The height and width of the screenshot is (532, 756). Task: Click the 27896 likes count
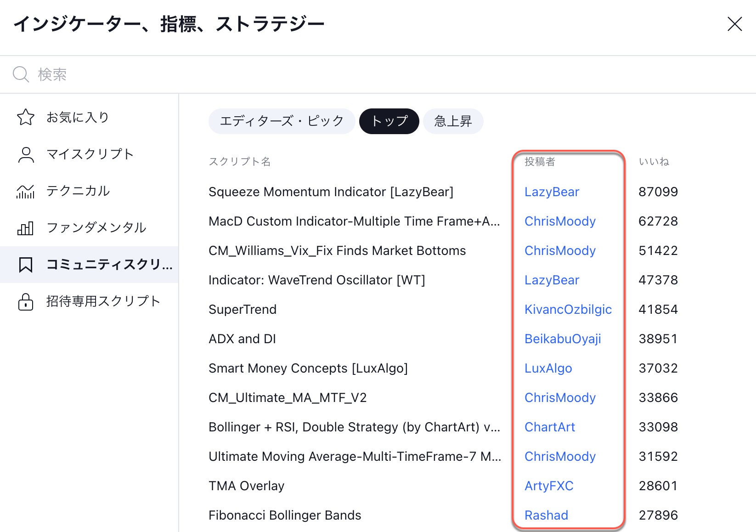[658, 515]
